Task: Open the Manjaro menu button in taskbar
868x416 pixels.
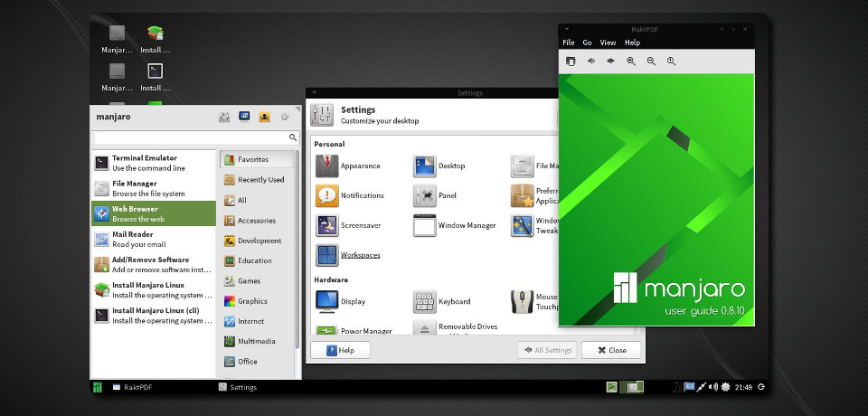Action: click(98, 387)
